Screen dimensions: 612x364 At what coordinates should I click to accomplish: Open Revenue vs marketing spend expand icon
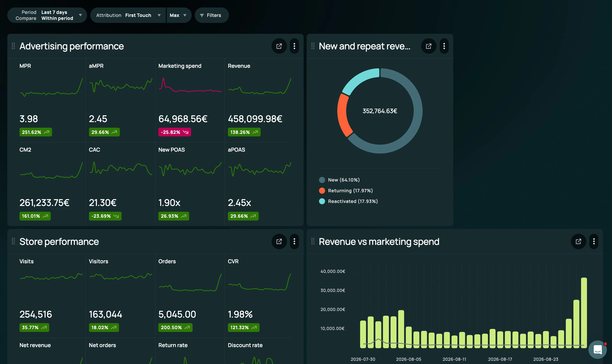coord(578,241)
